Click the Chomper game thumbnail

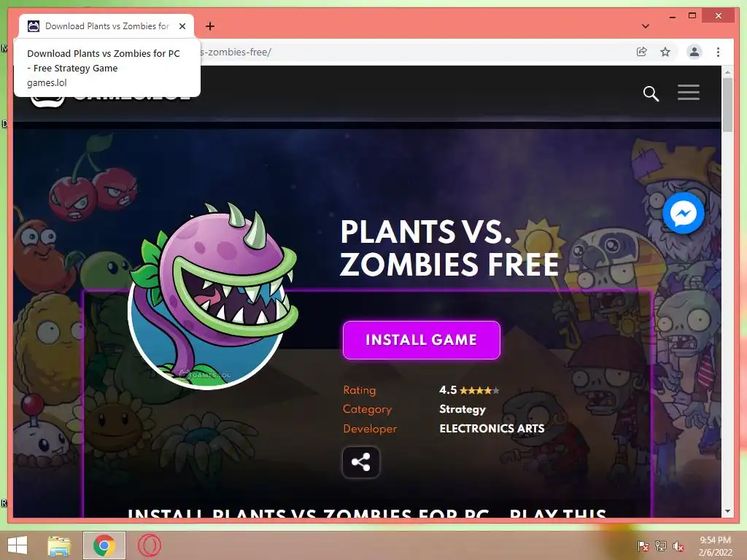[x=213, y=296]
